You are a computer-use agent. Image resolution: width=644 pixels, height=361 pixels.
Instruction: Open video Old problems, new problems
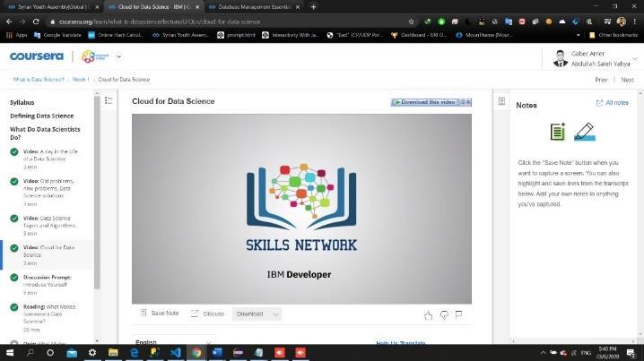click(x=48, y=193)
